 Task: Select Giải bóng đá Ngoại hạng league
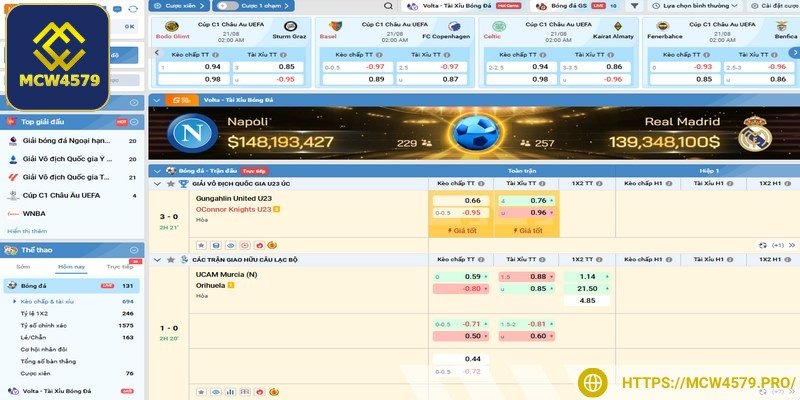[x=72, y=141]
